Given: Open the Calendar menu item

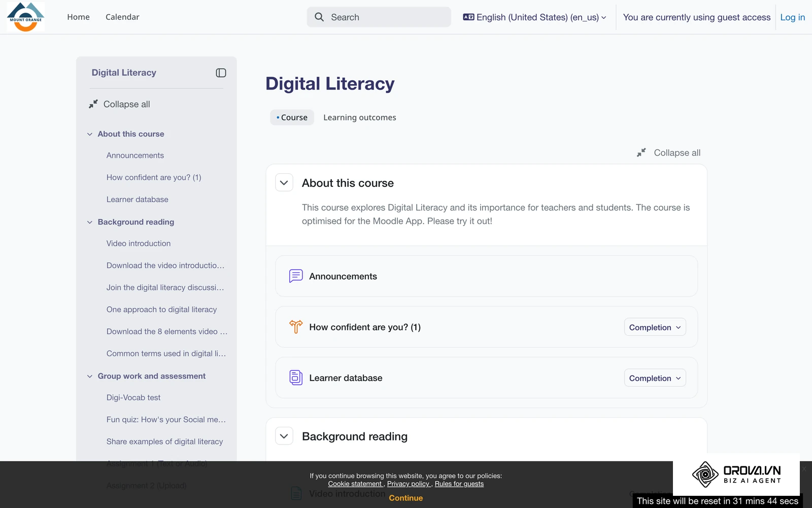Looking at the screenshot, I should pyautogui.click(x=122, y=17).
